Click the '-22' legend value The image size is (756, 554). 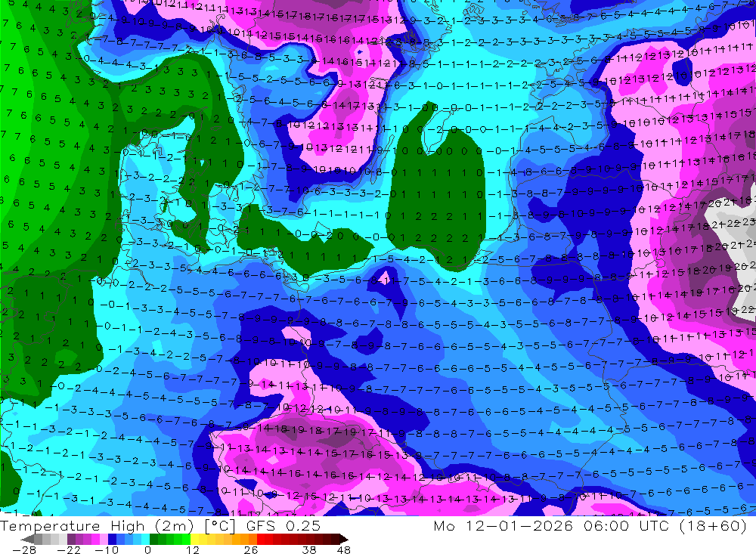click(69, 550)
